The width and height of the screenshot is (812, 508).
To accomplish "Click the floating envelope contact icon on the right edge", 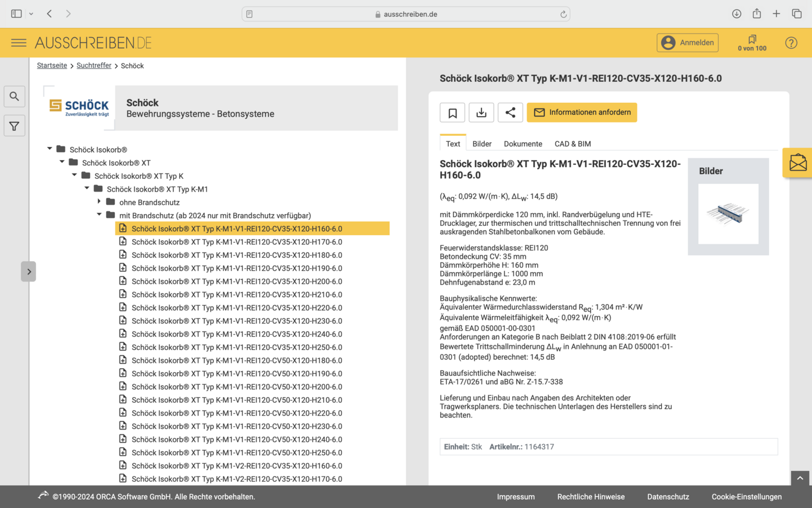I will [798, 163].
